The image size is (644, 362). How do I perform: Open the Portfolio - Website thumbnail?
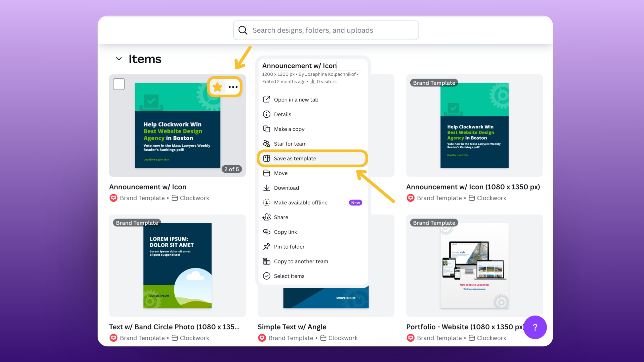(474, 265)
